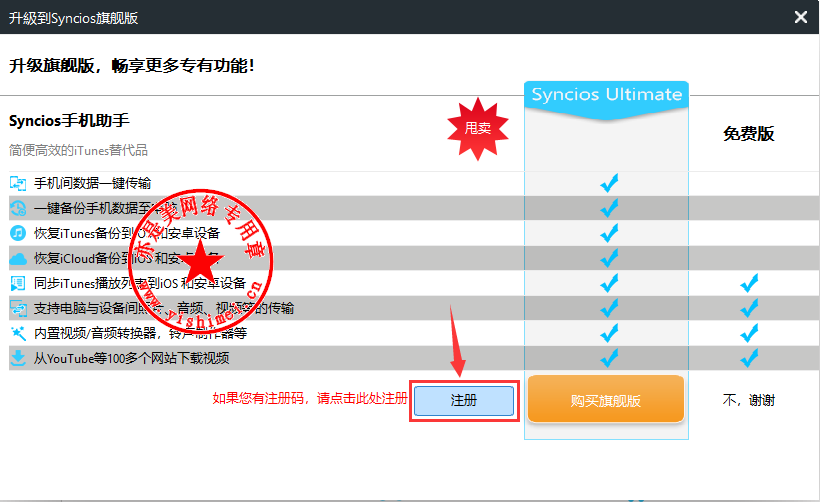This screenshot has width=820, height=502.
Task: Click the video download arrow icon
Action: [18, 358]
